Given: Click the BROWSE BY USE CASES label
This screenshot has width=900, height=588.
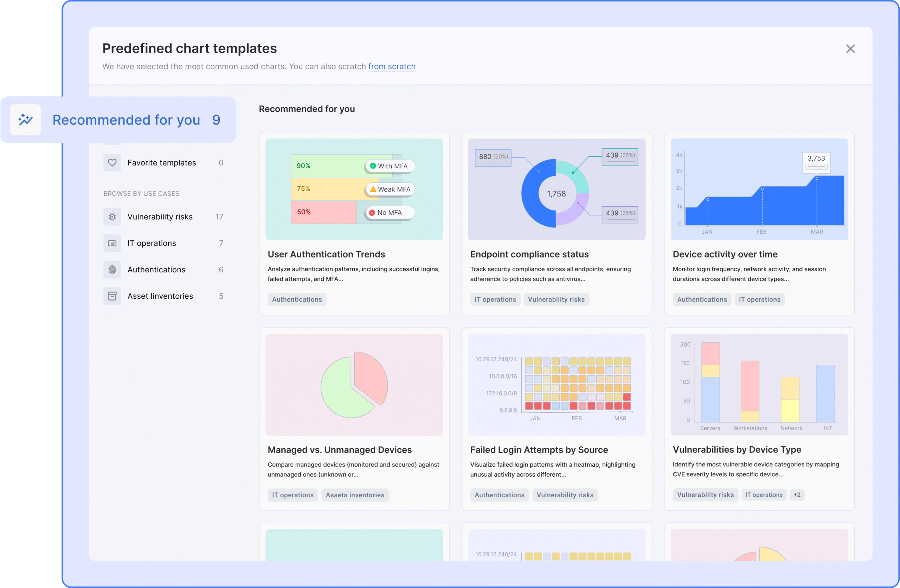Looking at the screenshot, I should (x=141, y=194).
